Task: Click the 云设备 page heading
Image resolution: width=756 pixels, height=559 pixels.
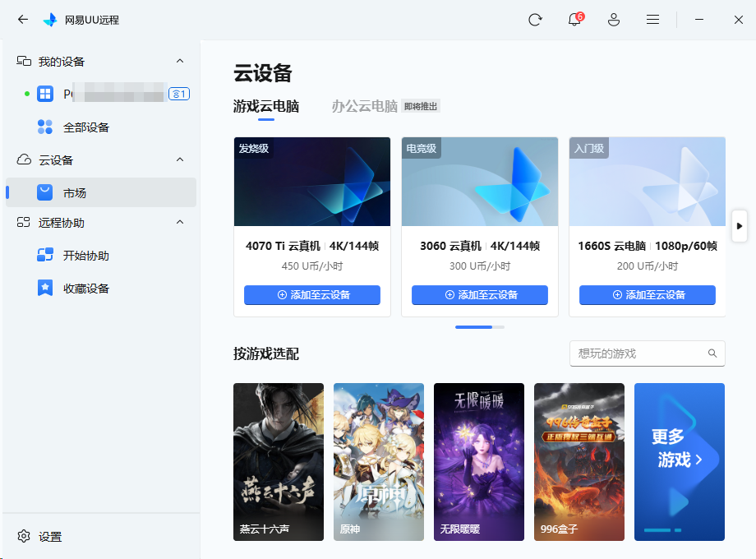Action: point(263,73)
